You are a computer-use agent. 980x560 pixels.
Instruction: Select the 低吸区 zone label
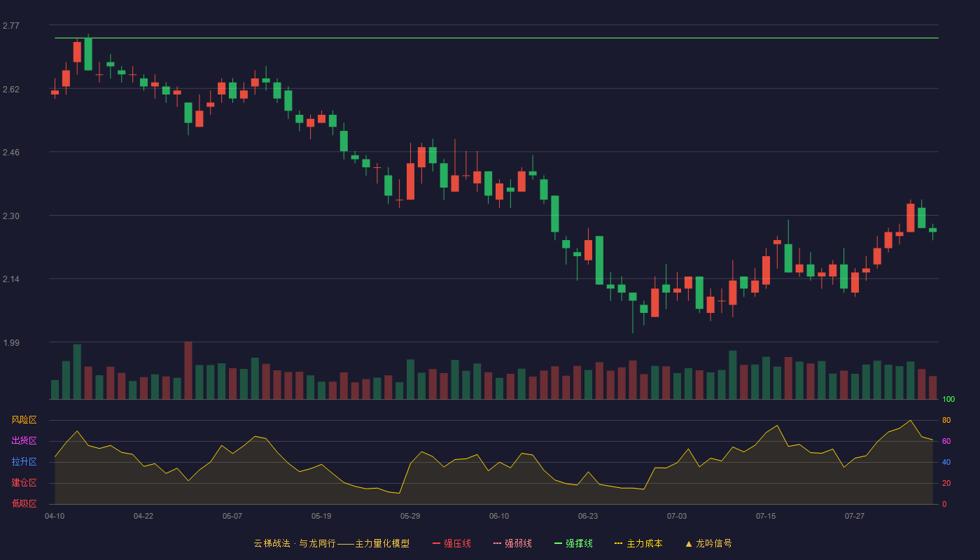click(x=24, y=503)
